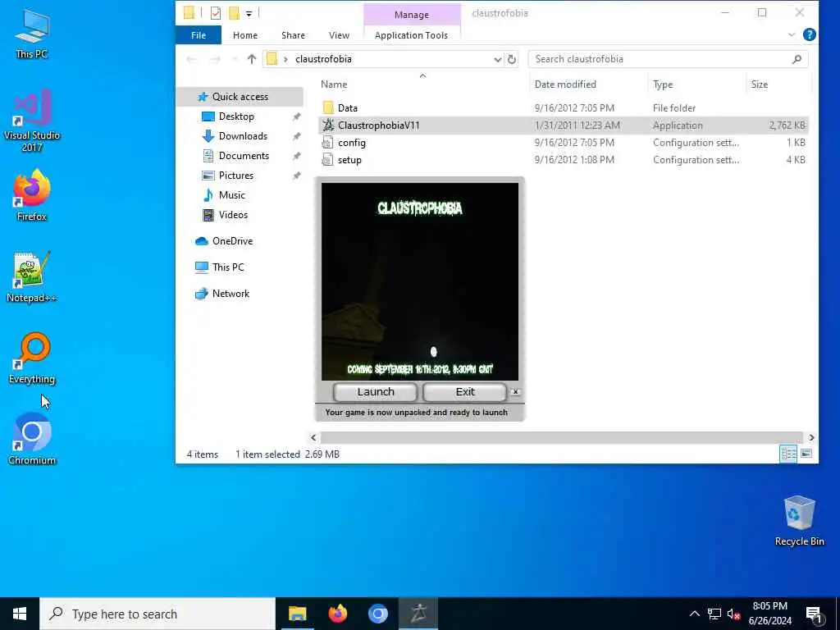Select Quick access in navigation pane
840x630 pixels.
[x=240, y=97]
